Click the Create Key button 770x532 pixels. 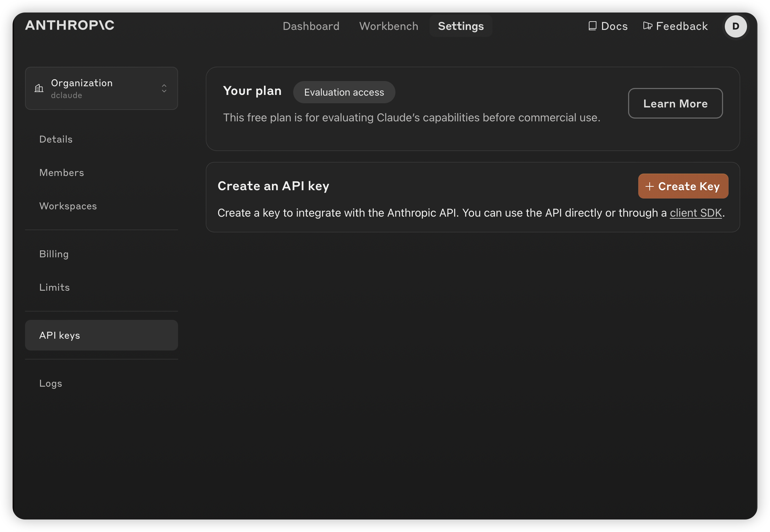[x=683, y=186]
